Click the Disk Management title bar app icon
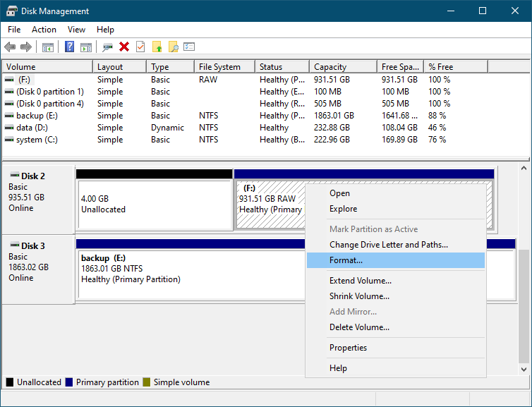The image size is (532, 407). point(11,11)
